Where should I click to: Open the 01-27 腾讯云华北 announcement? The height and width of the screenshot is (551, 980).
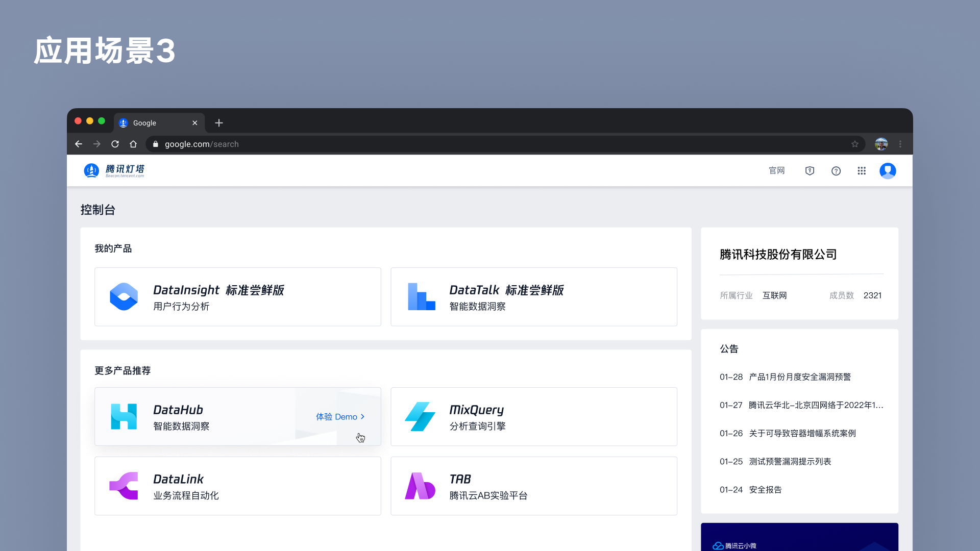tap(801, 405)
